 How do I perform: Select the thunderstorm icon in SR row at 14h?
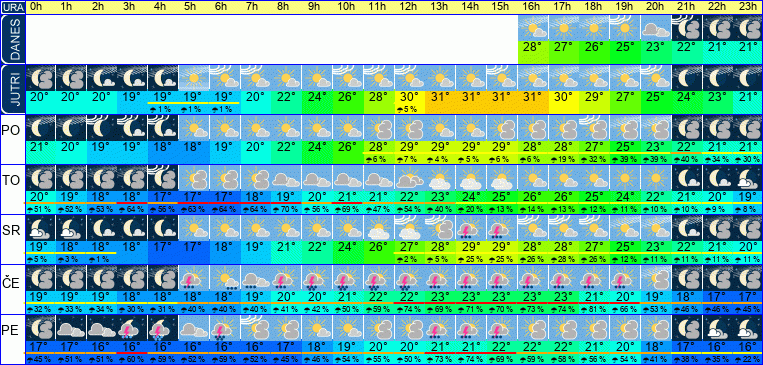coord(472,227)
